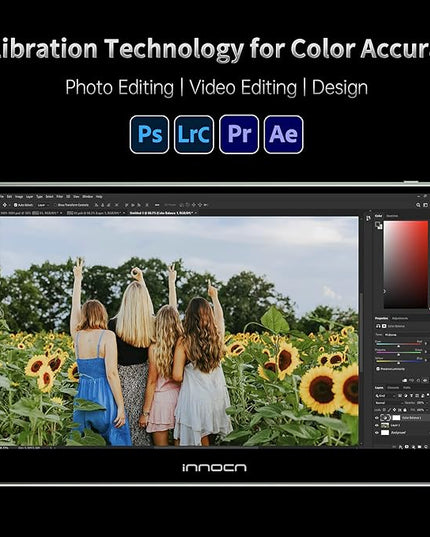Click the view previous state icon in Properties

click(412, 380)
